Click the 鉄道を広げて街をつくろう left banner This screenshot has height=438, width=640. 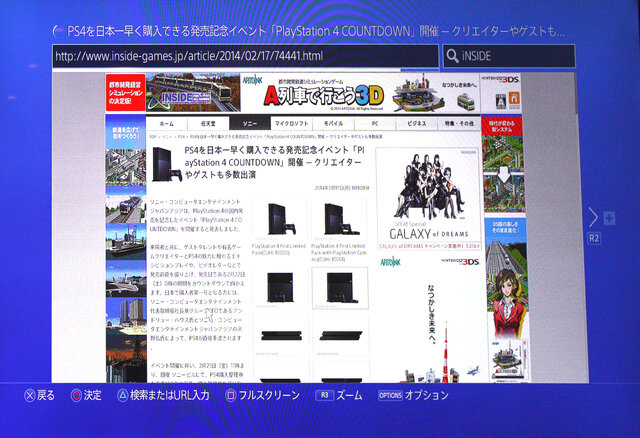point(126,133)
